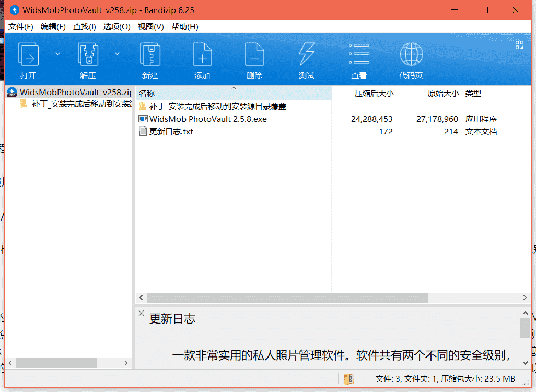Select the Code Page (代码页) globe icon
This screenshot has height=392, width=536.
[411, 54]
